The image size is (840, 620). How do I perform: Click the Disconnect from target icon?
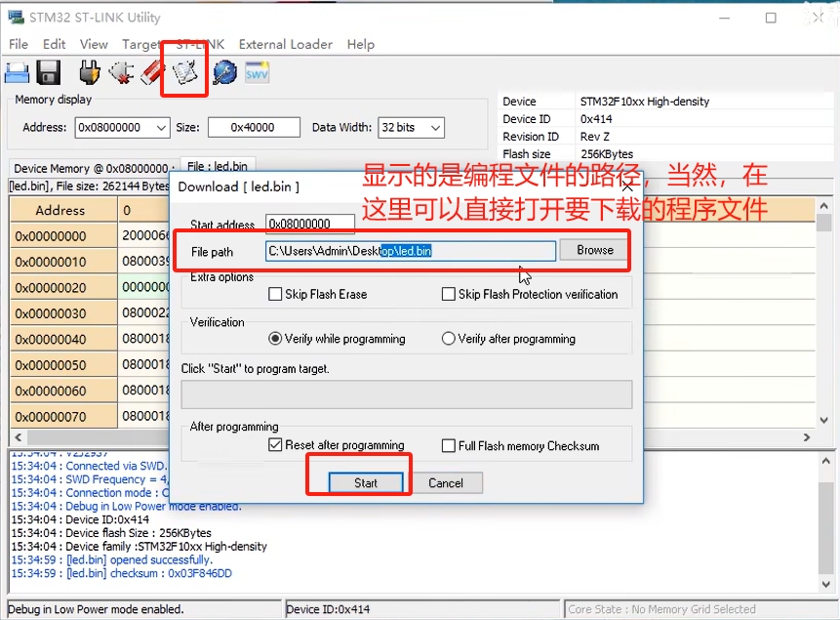point(121,72)
